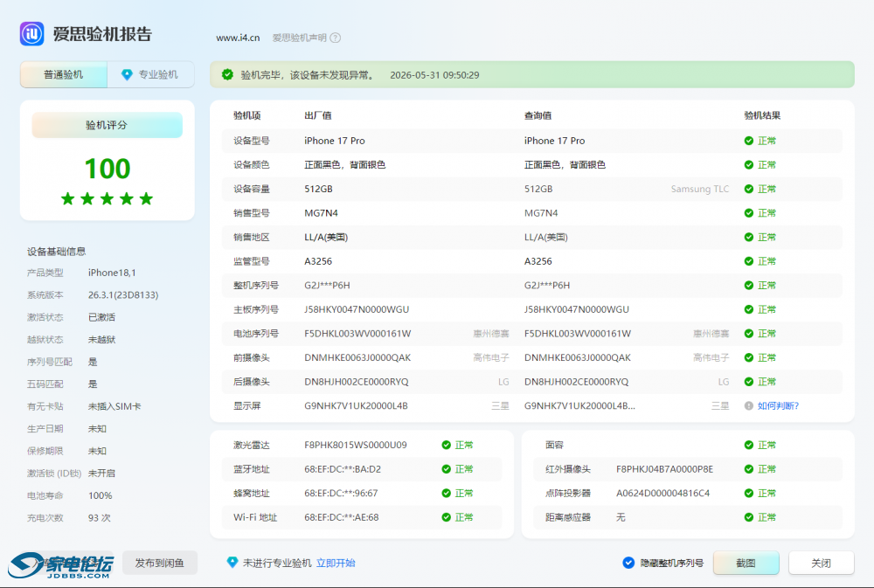Click the 100 score value
Viewport: 874px width, 588px height.
tap(107, 169)
